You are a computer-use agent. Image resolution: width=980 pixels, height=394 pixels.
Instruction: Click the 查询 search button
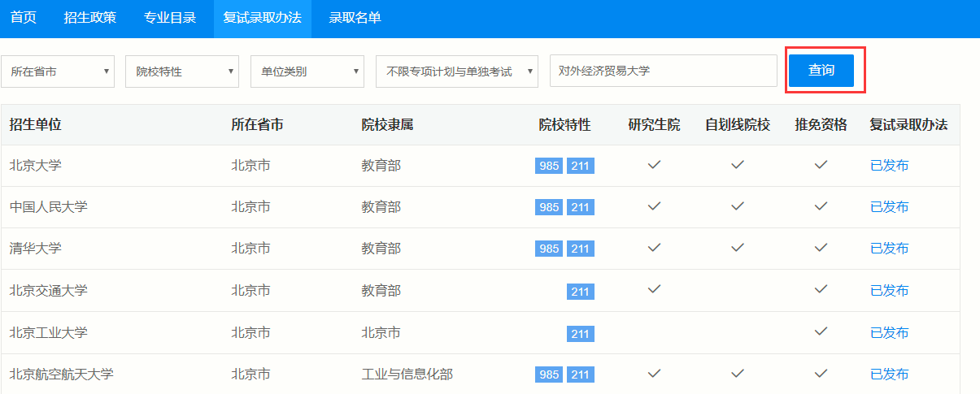[821, 71]
